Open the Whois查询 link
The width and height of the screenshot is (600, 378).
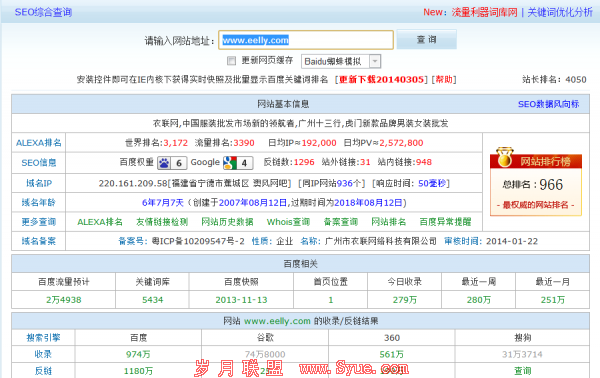click(x=288, y=222)
